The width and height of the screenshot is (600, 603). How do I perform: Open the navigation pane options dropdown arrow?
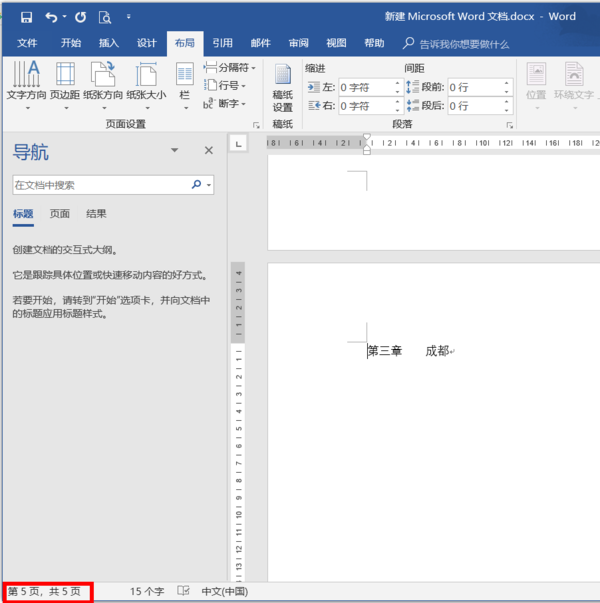click(175, 150)
